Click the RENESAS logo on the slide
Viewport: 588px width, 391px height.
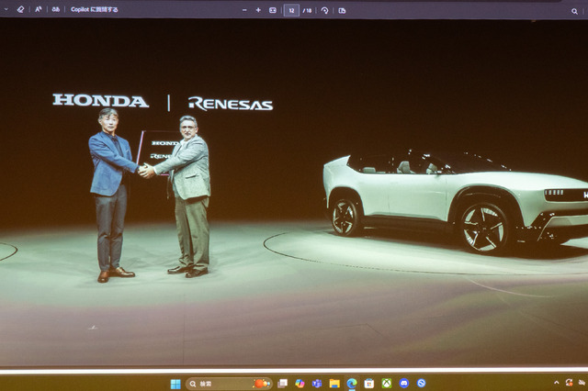(x=231, y=104)
